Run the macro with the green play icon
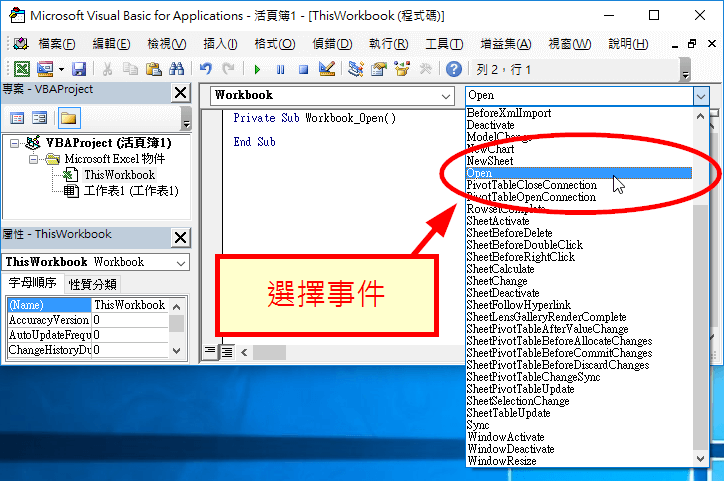 [257, 69]
